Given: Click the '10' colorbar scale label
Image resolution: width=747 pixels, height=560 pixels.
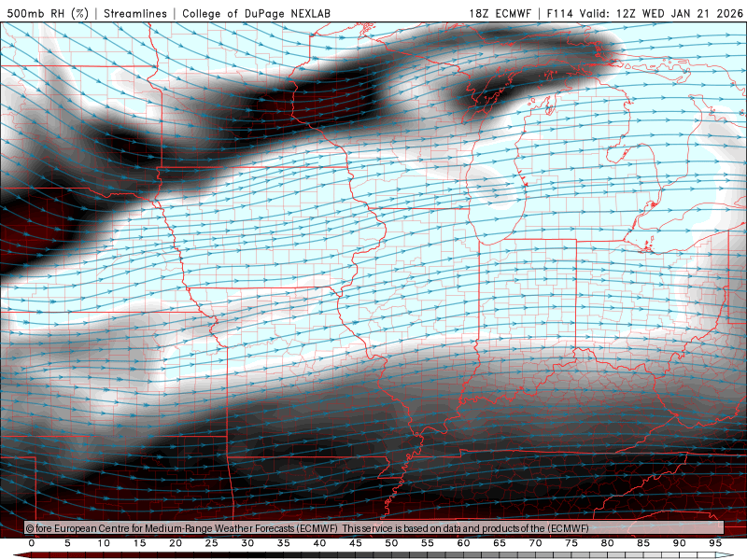Looking at the screenshot, I should 104,543.
